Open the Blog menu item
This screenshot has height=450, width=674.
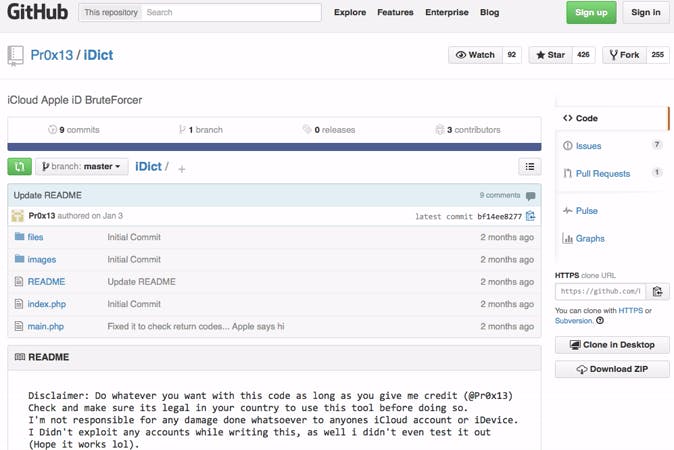coord(490,12)
